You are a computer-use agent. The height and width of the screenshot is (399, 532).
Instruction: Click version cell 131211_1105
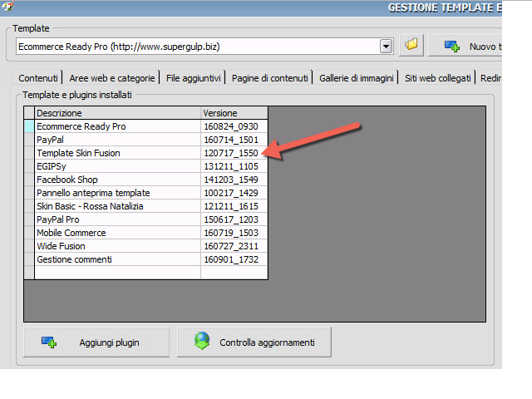[234, 166]
